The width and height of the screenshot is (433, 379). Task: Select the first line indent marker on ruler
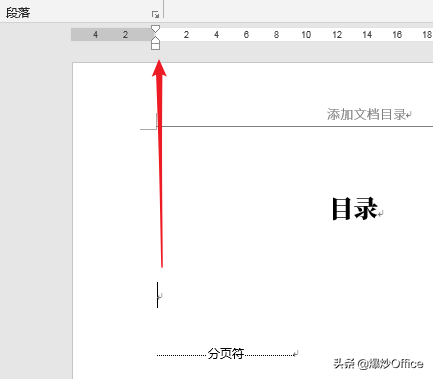click(x=155, y=28)
